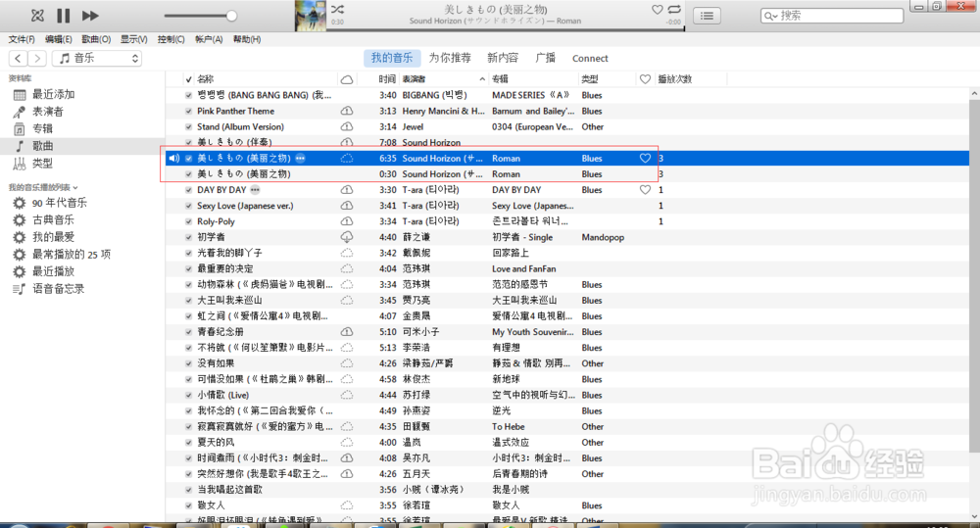The width and height of the screenshot is (980, 528).
Task: Uncheck the 青春纪念册 checkbox
Action: (189, 332)
